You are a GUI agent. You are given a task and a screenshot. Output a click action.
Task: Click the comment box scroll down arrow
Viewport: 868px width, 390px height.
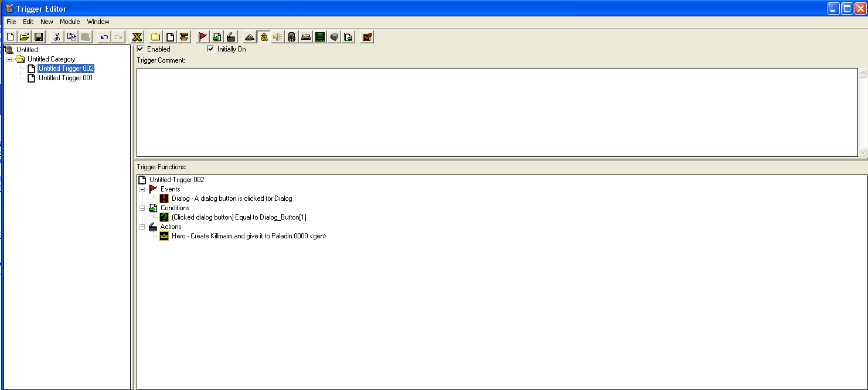click(x=863, y=152)
